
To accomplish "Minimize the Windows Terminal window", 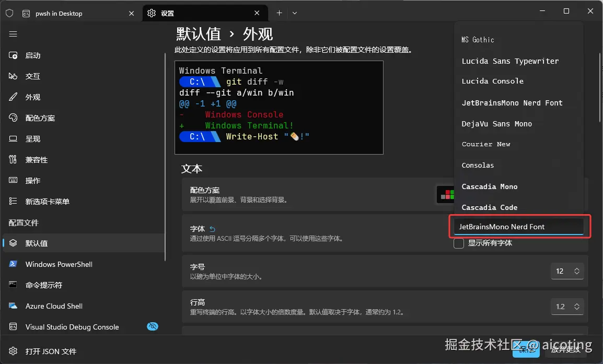I will (542, 11).
